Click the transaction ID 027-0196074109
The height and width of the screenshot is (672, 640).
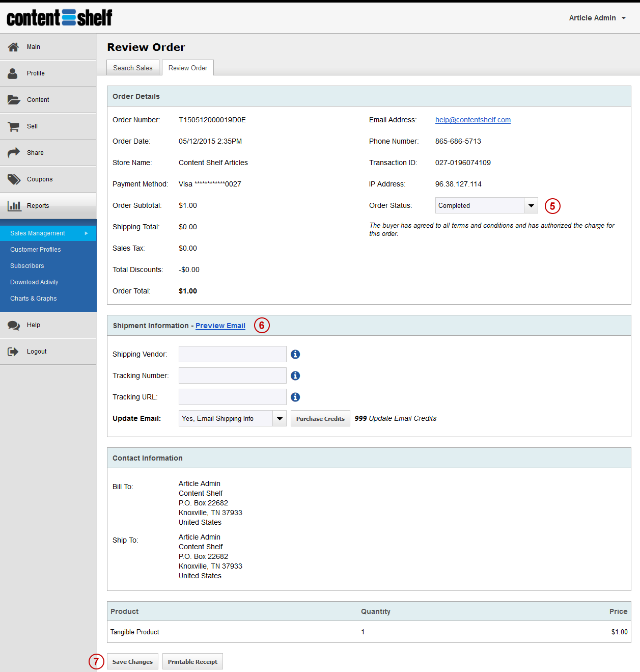click(463, 163)
